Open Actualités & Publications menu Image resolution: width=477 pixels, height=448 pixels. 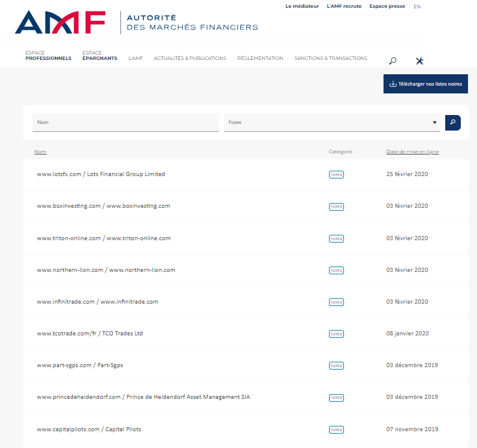click(190, 58)
